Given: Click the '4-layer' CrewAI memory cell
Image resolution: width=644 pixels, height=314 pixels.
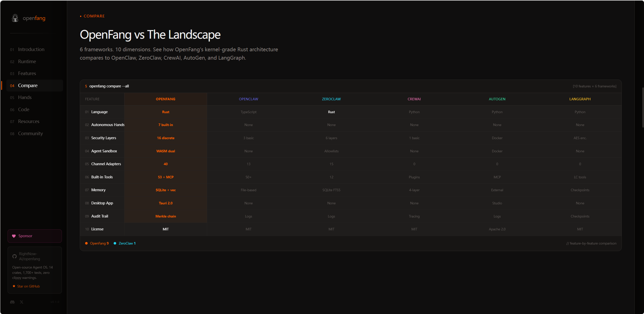Looking at the screenshot, I should (x=414, y=190).
